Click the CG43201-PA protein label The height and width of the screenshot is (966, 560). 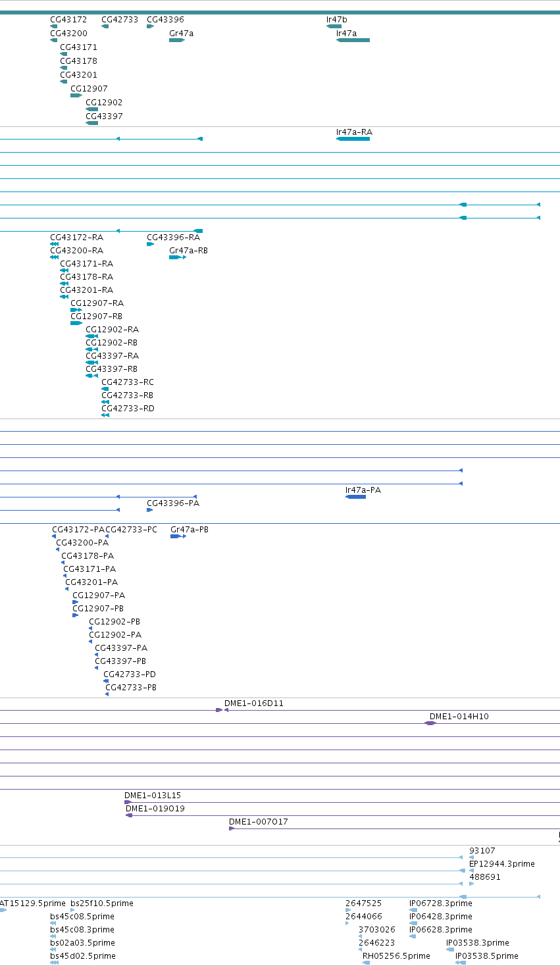[91, 582]
